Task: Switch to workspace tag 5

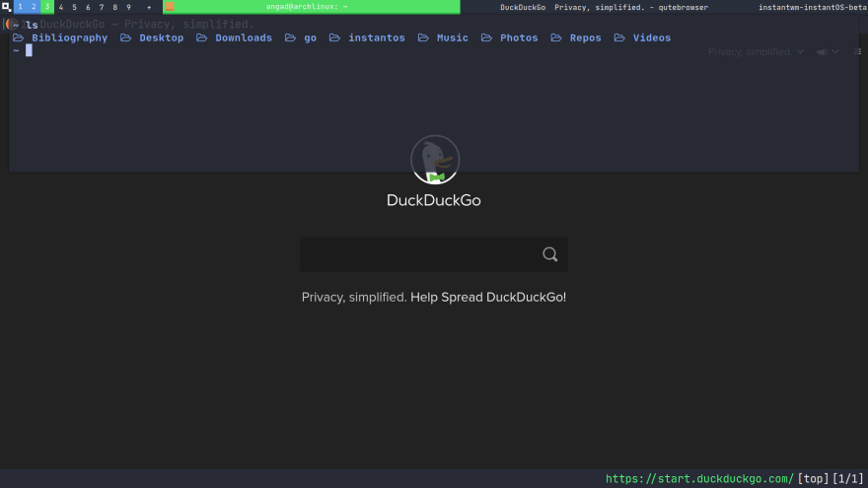Action: pos(74,7)
